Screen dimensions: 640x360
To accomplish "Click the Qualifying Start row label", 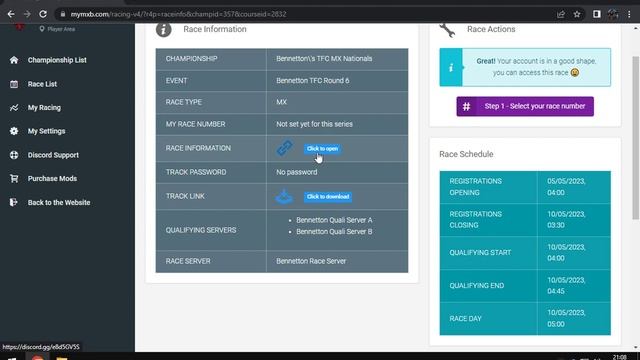I will pos(480,253).
